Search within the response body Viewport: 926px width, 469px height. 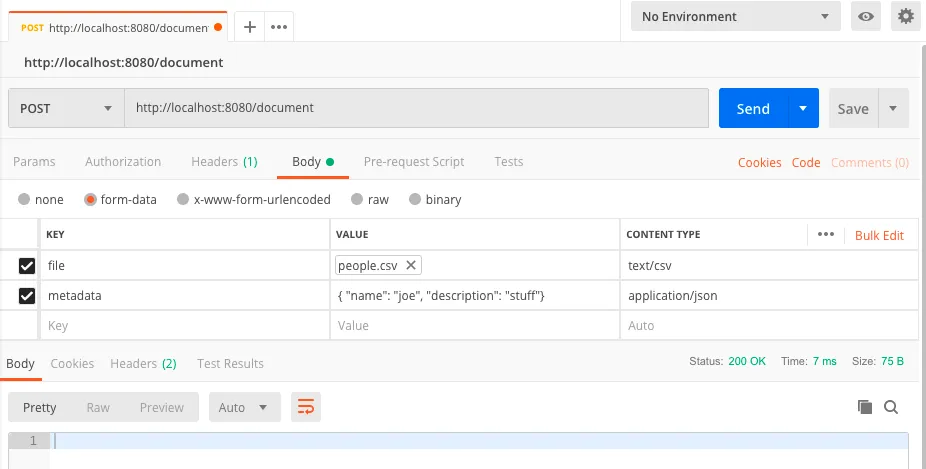tap(891, 407)
